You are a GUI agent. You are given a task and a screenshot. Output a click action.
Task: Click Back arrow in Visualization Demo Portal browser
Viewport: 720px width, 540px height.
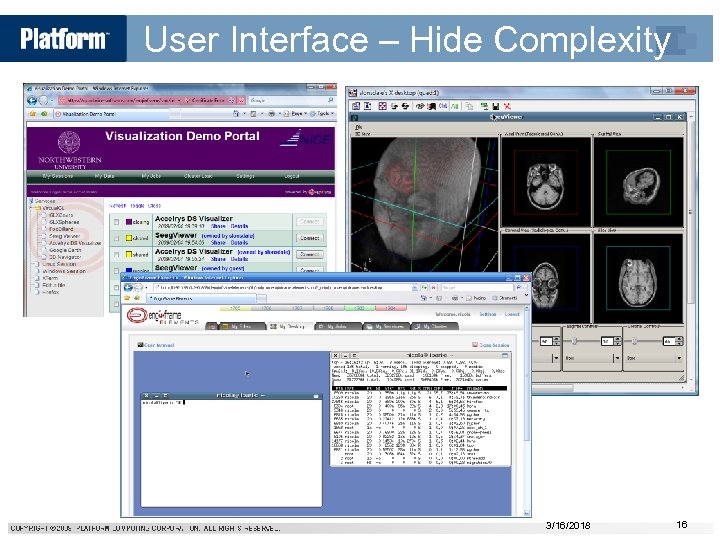coord(32,100)
